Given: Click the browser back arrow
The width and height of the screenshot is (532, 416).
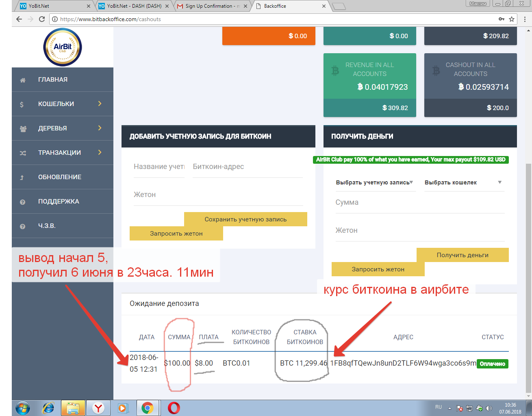Looking at the screenshot, I should pyautogui.click(x=19, y=19).
